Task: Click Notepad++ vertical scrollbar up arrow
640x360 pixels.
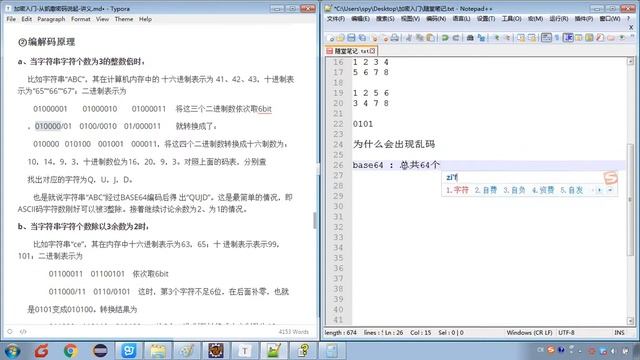Action: 631,61
